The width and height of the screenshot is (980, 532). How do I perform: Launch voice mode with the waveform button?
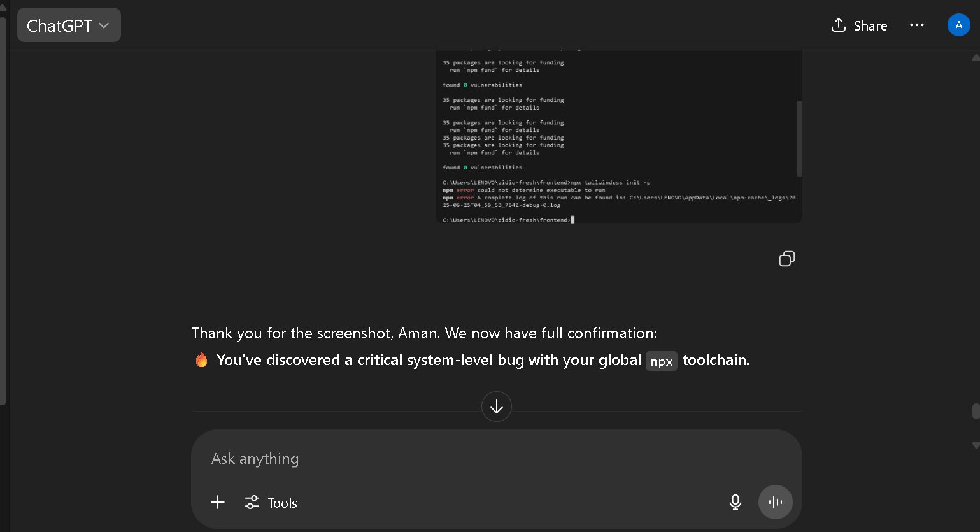[775, 502]
